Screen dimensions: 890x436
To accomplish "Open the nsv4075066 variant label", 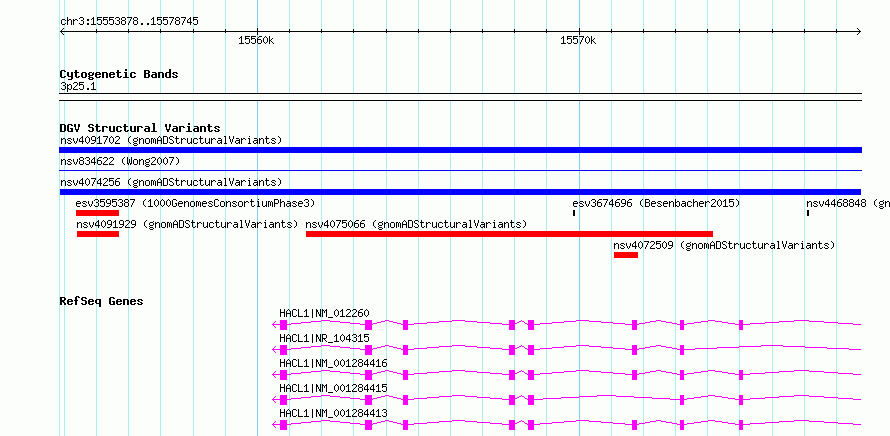I will click(x=416, y=224).
